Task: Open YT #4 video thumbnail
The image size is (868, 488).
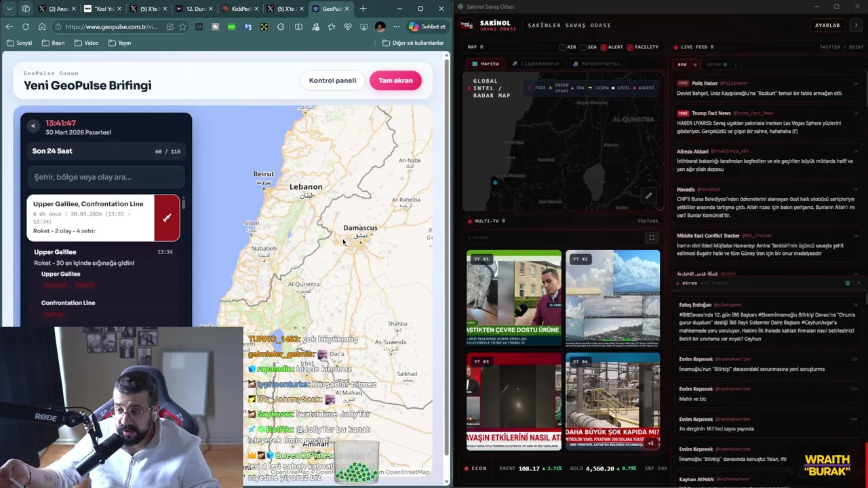Action: click(x=612, y=401)
